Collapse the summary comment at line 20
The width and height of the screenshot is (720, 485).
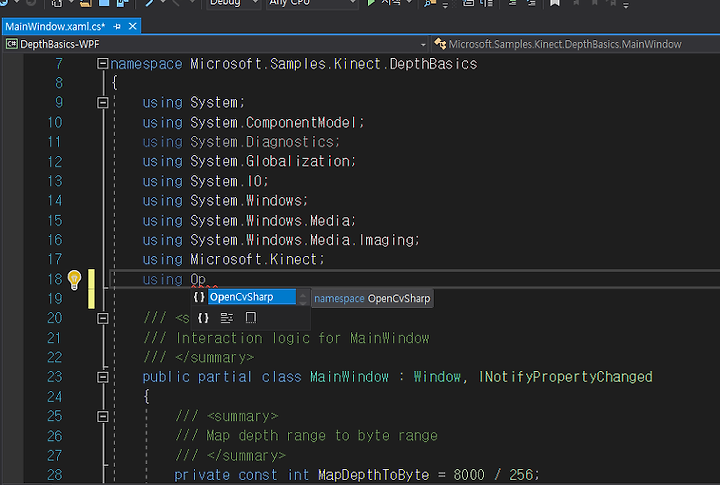(x=102, y=318)
